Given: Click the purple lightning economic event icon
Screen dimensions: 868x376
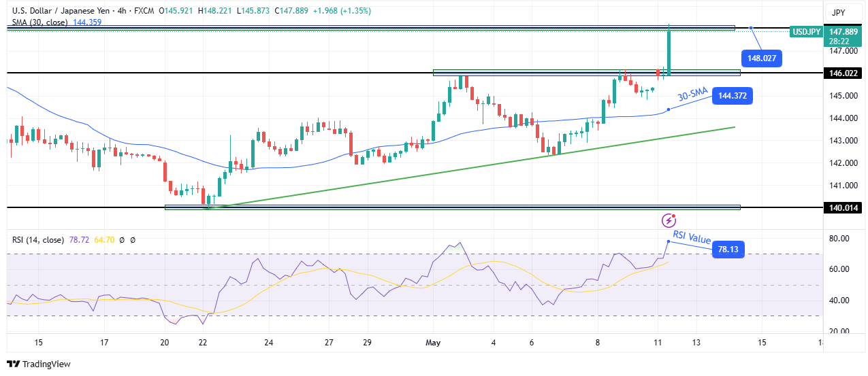Looking at the screenshot, I should [669, 220].
